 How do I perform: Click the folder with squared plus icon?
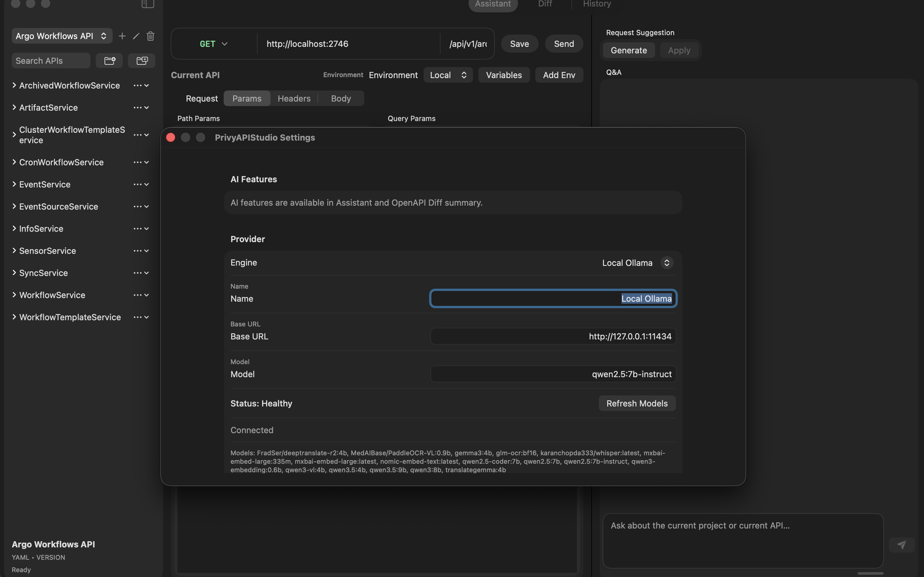click(x=142, y=61)
